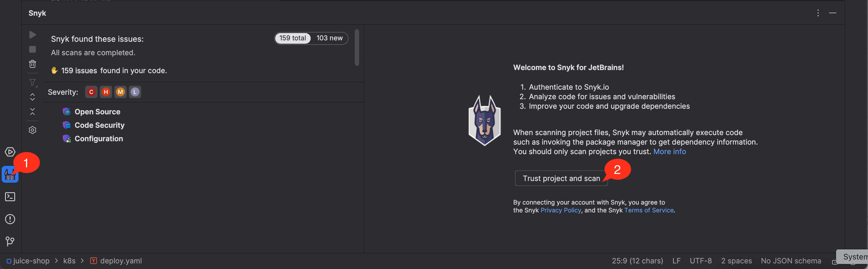Collapse all tree nodes
Viewport: 868px width, 269px height.
(33, 112)
